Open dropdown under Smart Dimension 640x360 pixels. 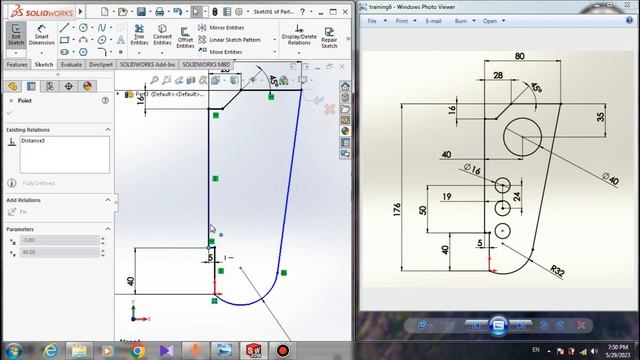point(41,53)
